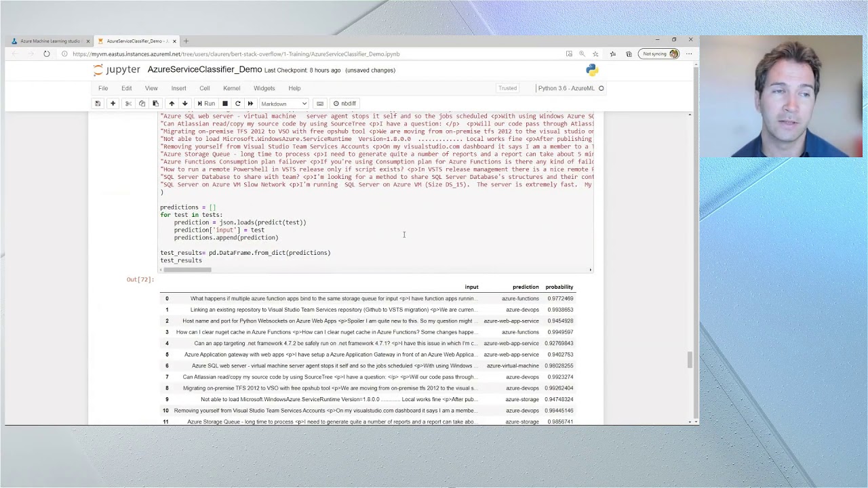Click row 3 text about nuget cache
Image resolution: width=868 pixels, height=488 pixels.
326,332
